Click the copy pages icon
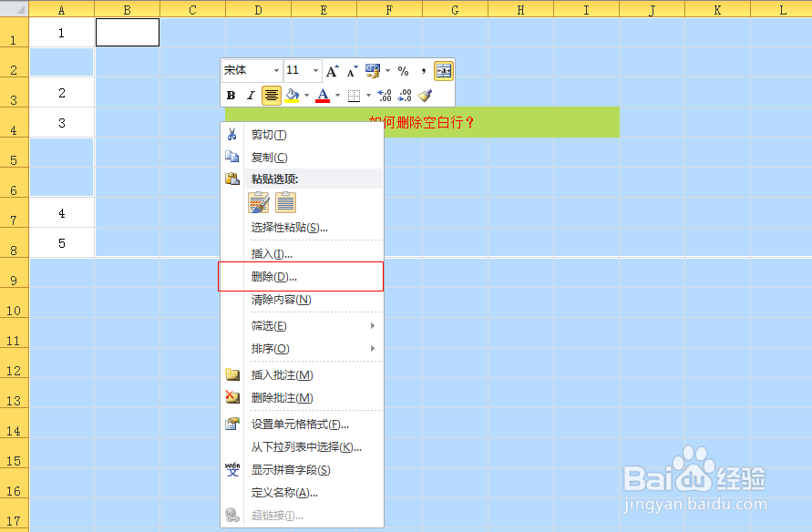This screenshot has height=532, width=812. 232,157
